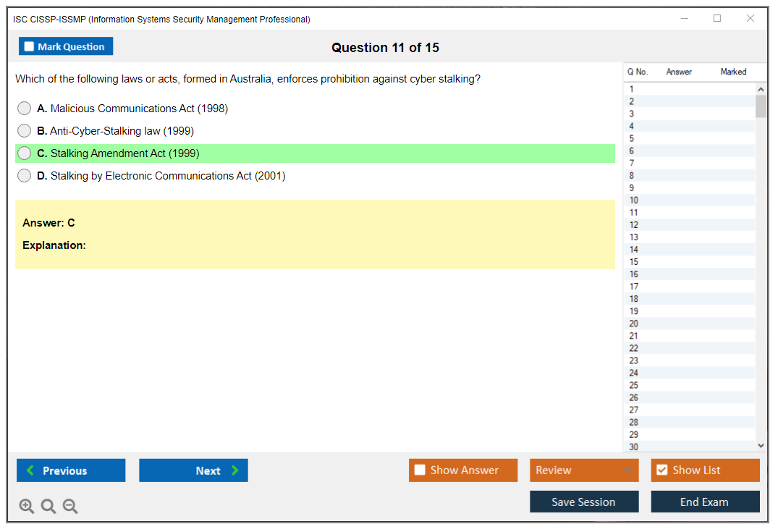Click the zoom in magnifier icon
Image resolution: width=778 pixels, height=532 pixels.
click(27, 507)
